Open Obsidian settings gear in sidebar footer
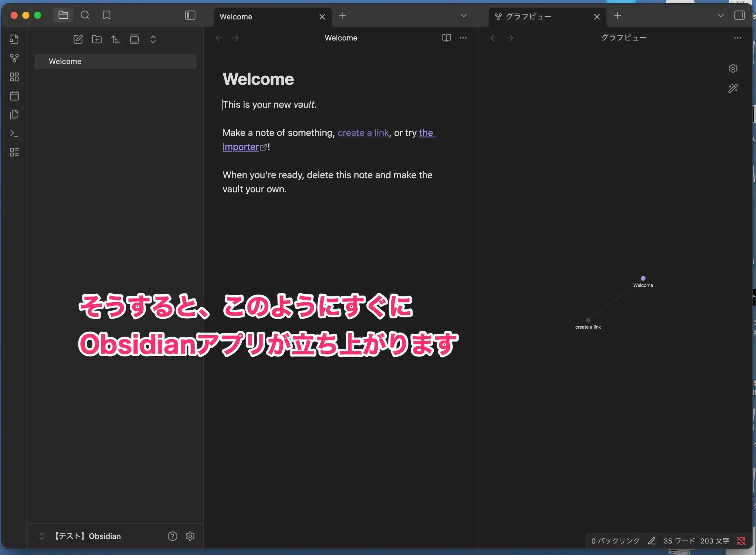Image resolution: width=756 pixels, height=555 pixels. point(190,536)
